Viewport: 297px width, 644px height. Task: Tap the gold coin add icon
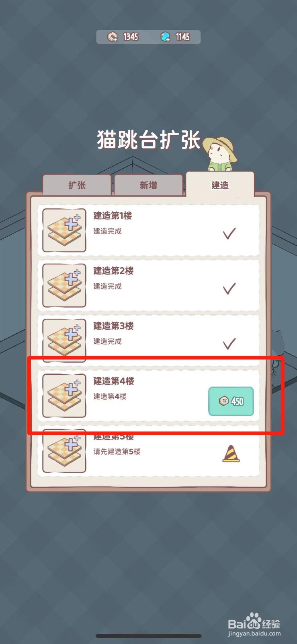[x=113, y=37]
